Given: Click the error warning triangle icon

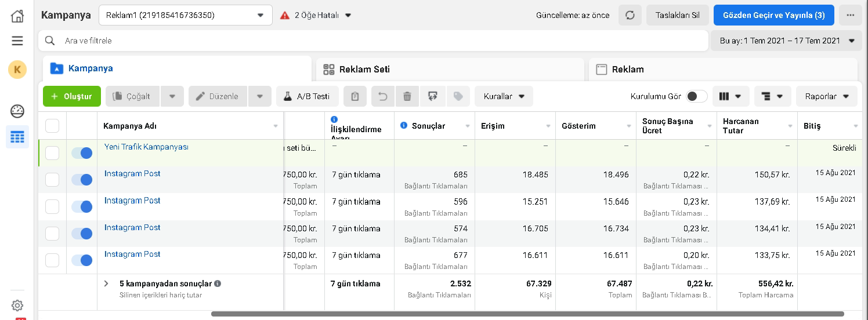Looking at the screenshot, I should point(285,15).
